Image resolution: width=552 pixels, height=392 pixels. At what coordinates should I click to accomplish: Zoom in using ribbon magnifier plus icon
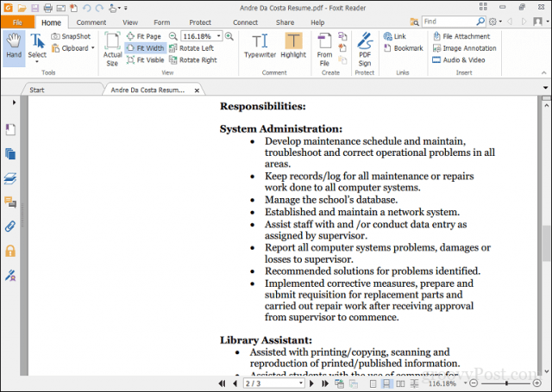229,36
